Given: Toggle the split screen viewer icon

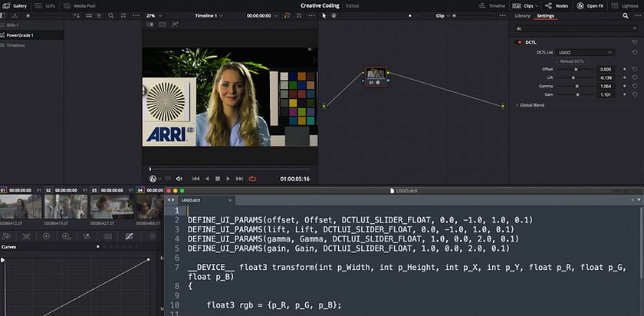Looking at the screenshot, I should pos(163,25).
